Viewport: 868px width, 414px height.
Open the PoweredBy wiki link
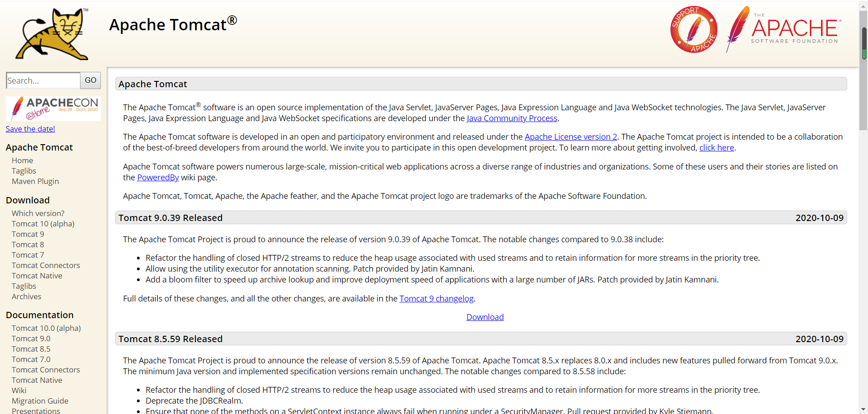tap(158, 178)
